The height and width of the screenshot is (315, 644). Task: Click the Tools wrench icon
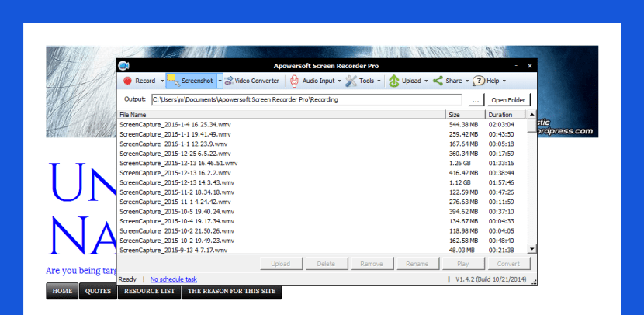pyautogui.click(x=351, y=81)
